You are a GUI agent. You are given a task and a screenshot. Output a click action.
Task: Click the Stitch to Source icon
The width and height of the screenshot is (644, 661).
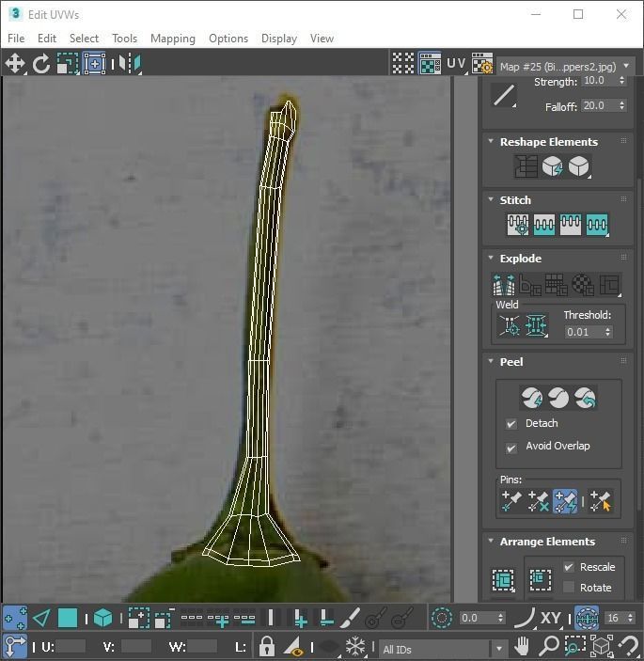[571, 225]
